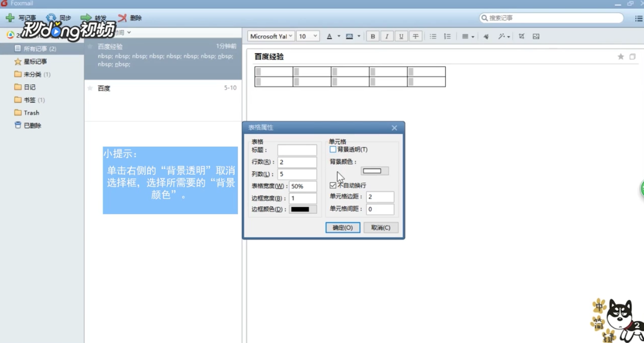This screenshot has height=343, width=644.
Task: Pick the 边框颜色 border color swatch
Action: [x=301, y=209]
